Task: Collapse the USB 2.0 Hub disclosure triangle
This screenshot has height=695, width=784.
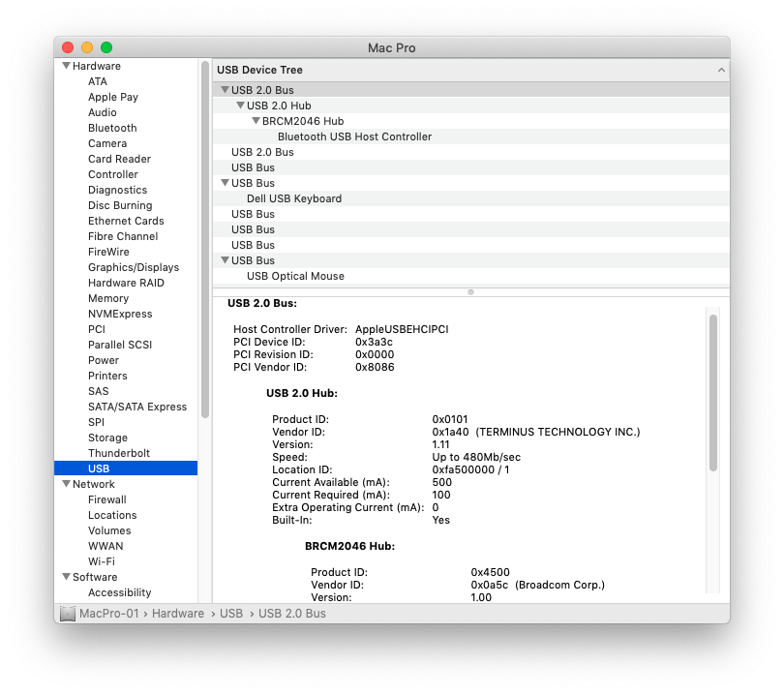Action: [x=240, y=105]
